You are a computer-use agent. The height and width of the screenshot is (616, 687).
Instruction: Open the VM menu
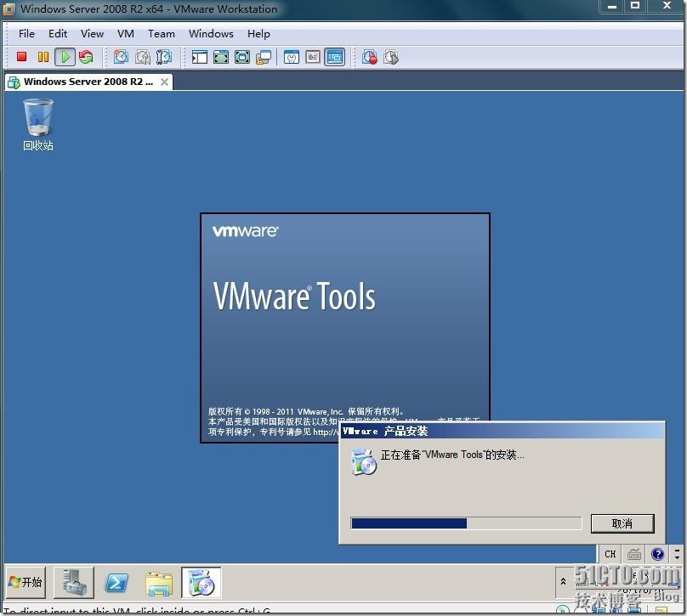pos(126,34)
